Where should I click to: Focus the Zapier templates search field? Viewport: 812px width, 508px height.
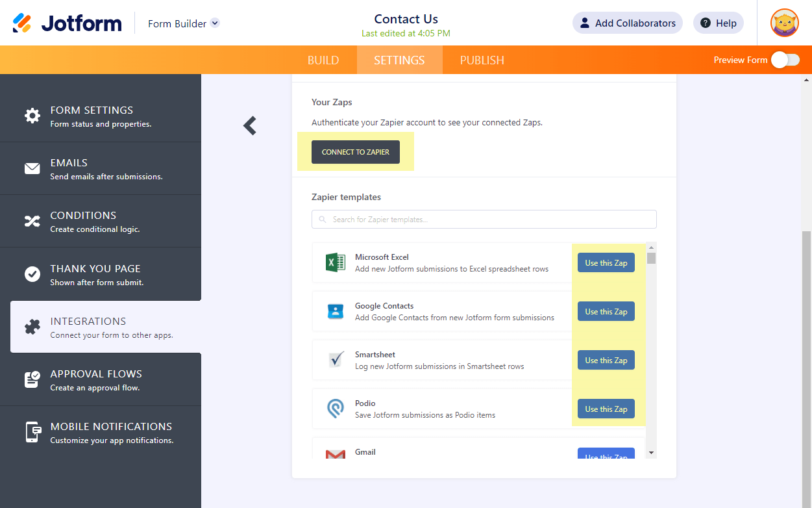(484, 220)
